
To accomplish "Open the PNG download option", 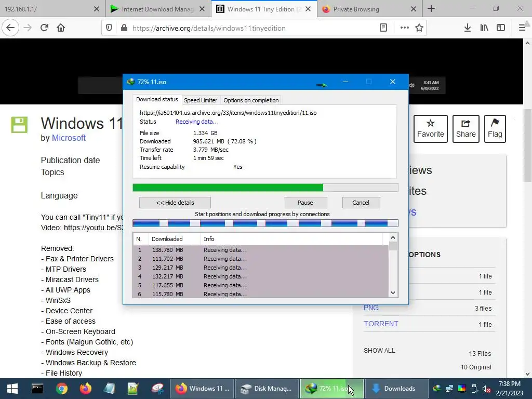I will 371,308.
